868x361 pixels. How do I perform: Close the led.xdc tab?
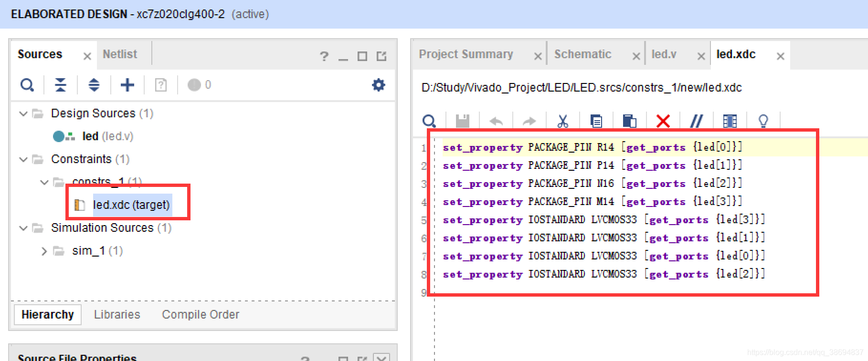point(781,56)
